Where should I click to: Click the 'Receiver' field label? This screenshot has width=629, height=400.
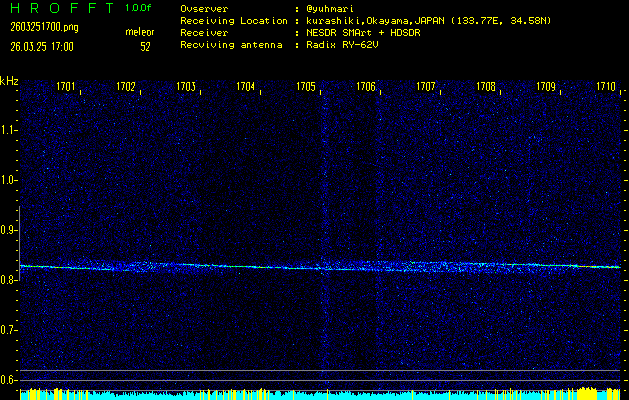[204, 33]
